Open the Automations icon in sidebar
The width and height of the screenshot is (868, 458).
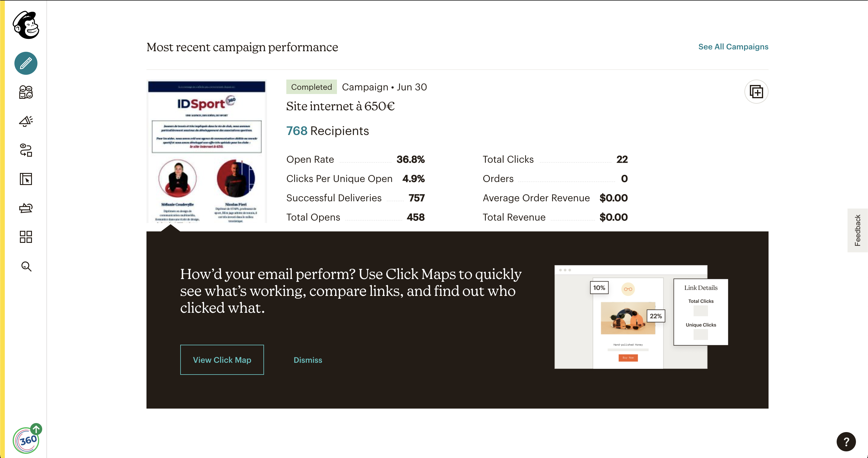click(x=26, y=150)
